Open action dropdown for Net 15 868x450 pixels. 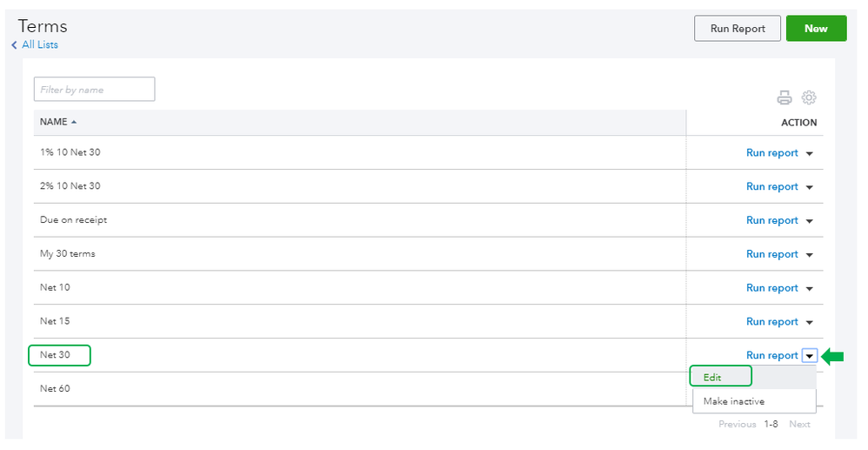(810, 323)
